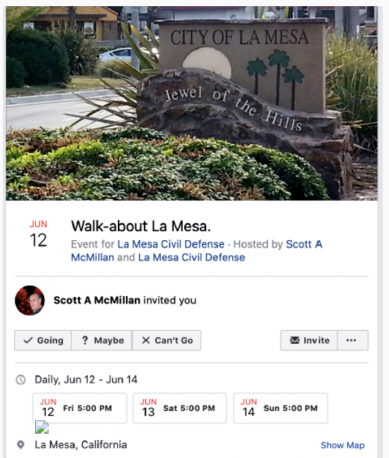Mark yourself as Going
Viewport: 389px width, 458px height.
[43, 340]
